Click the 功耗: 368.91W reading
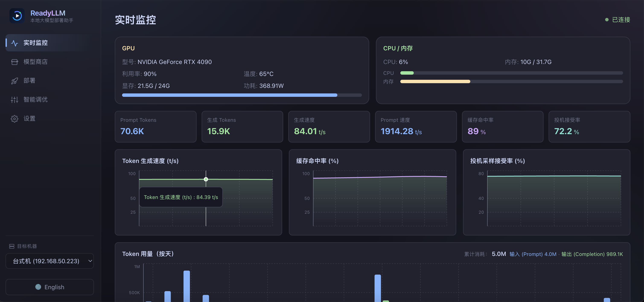Screen dimensions: 644x302 coord(264,86)
